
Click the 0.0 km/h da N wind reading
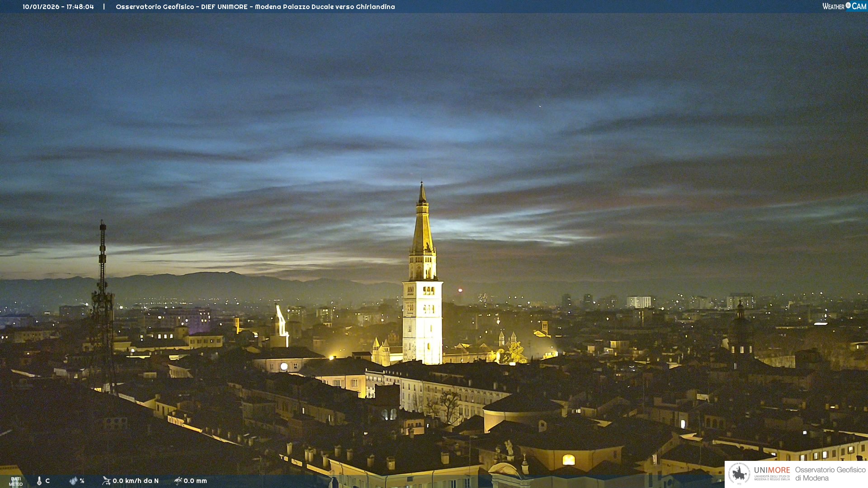(x=136, y=481)
